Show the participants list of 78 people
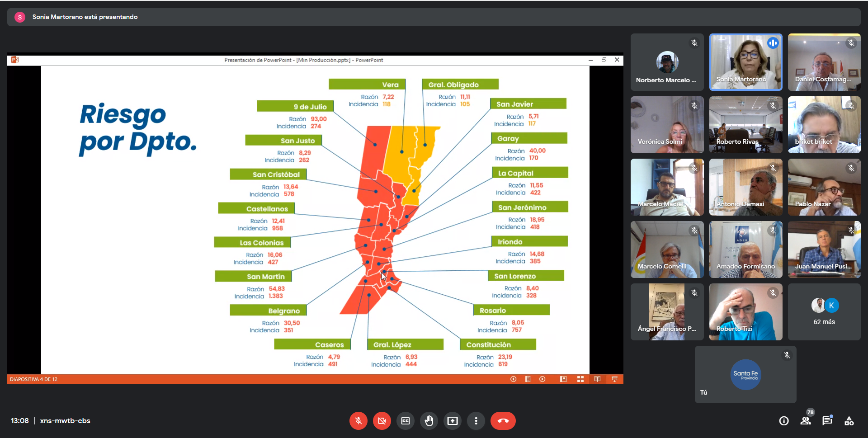Viewport: 868px width, 438px height. tap(806, 421)
